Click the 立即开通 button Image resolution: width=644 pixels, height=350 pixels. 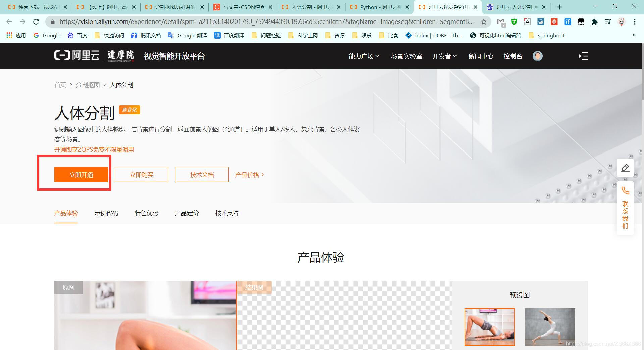pyautogui.click(x=81, y=174)
